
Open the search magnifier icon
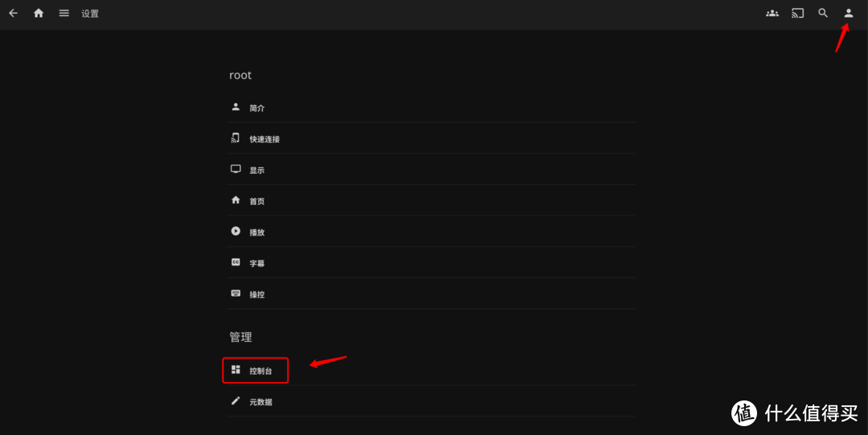(823, 13)
